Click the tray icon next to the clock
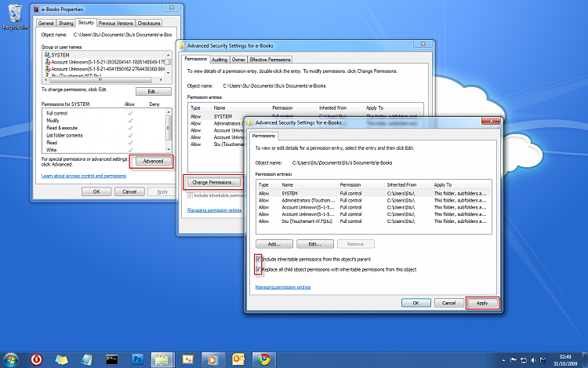This screenshot has width=588, height=368. click(543, 360)
